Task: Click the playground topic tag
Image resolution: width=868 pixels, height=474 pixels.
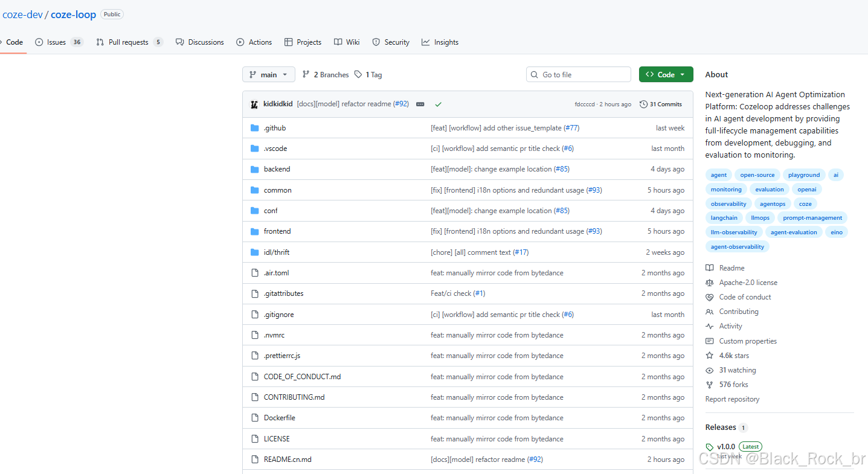Action: [804, 175]
